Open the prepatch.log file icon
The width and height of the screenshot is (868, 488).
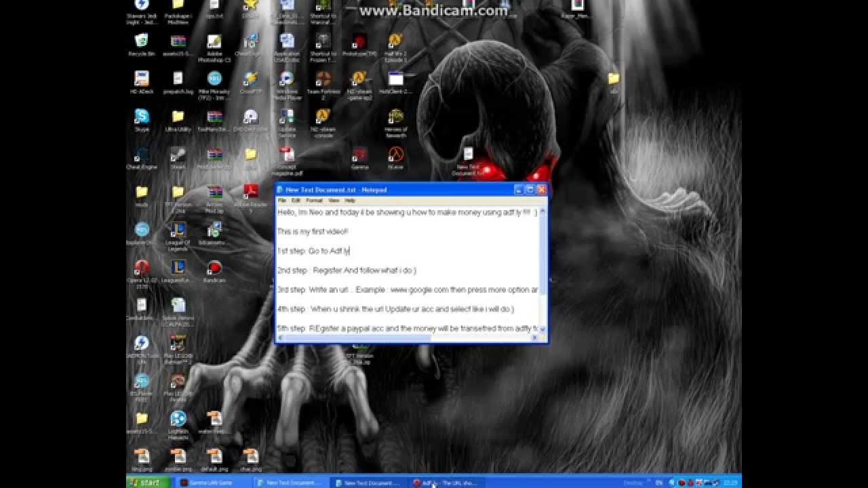click(x=178, y=83)
